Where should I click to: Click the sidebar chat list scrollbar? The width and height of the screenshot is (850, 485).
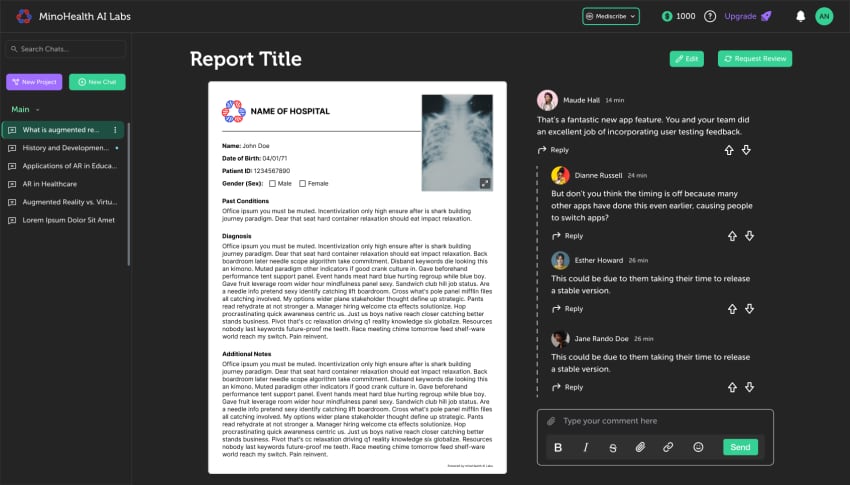pos(128,195)
